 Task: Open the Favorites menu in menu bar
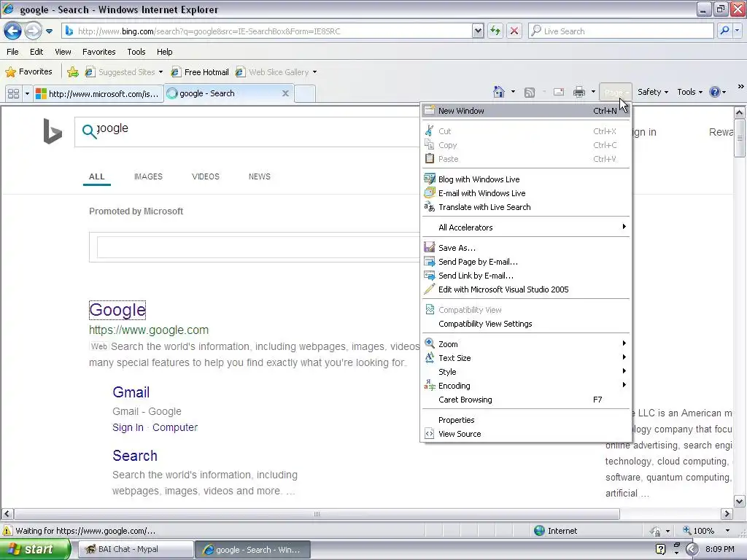coord(99,52)
